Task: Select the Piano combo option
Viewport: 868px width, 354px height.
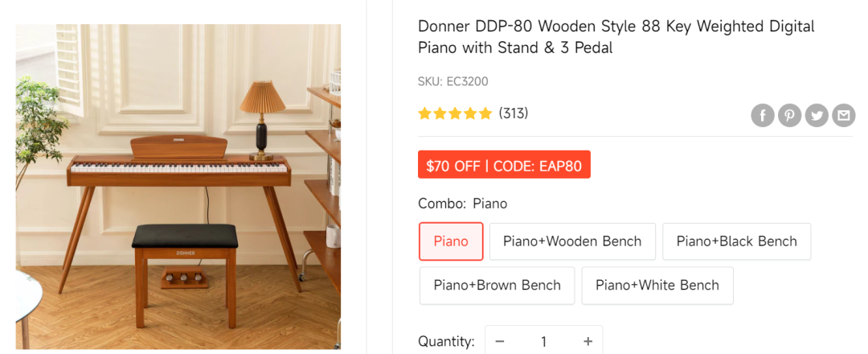Action: (451, 241)
